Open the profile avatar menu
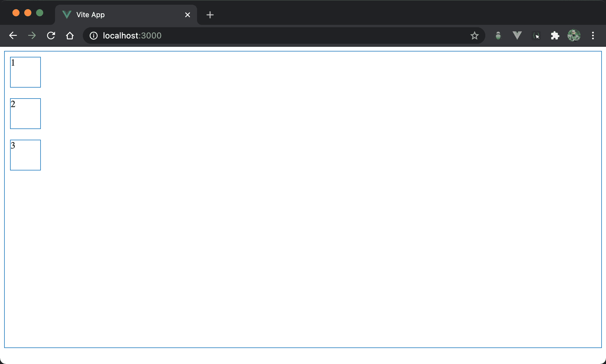Image resolution: width=606 pixels, height=364 pixels. [x=574, y=36]
